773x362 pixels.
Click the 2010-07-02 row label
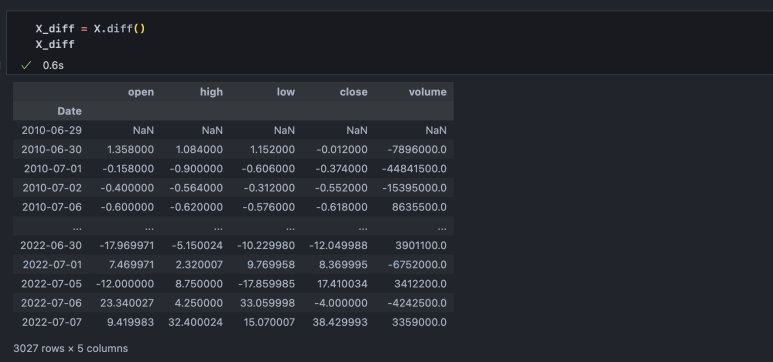point(52,188)
